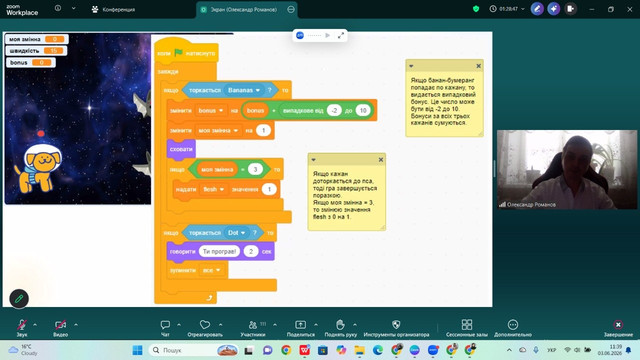The height and width of the screenshot is (360, 640).
Task: Open the flesh dropdown in надати block
Action: point(214,189)
